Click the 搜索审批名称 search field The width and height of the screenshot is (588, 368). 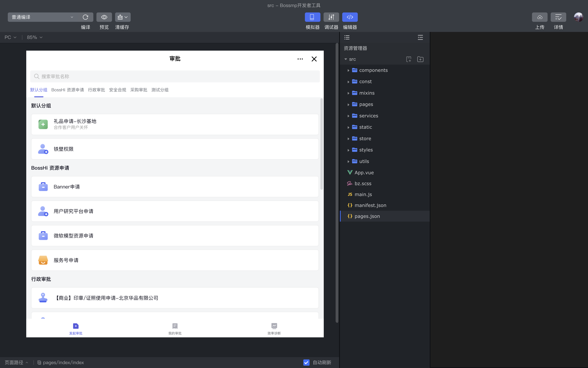pos(175,76)
